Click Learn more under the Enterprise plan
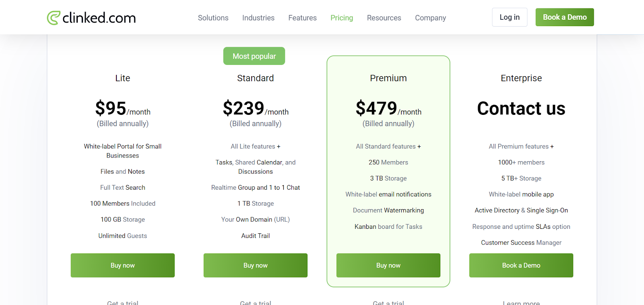The height and width of the screenshot is (305, 644). [x=521, y=303]
